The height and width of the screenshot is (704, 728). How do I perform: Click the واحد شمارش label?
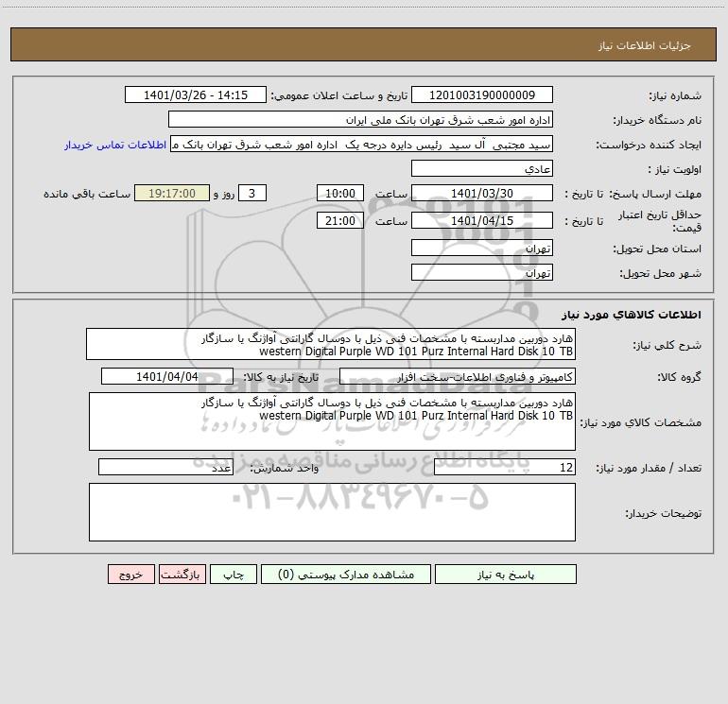tap(285, 469)
